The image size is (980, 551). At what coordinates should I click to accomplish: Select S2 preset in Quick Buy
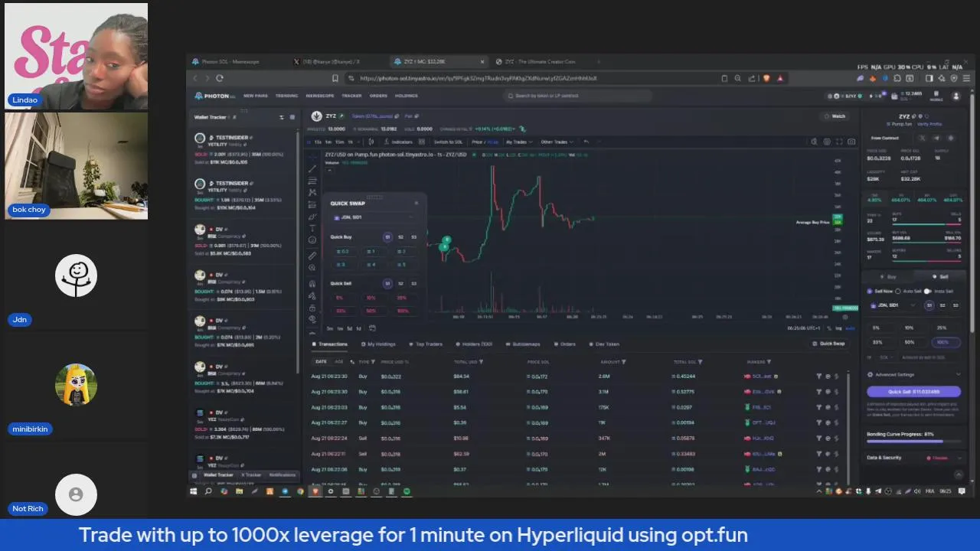(400, 237)
